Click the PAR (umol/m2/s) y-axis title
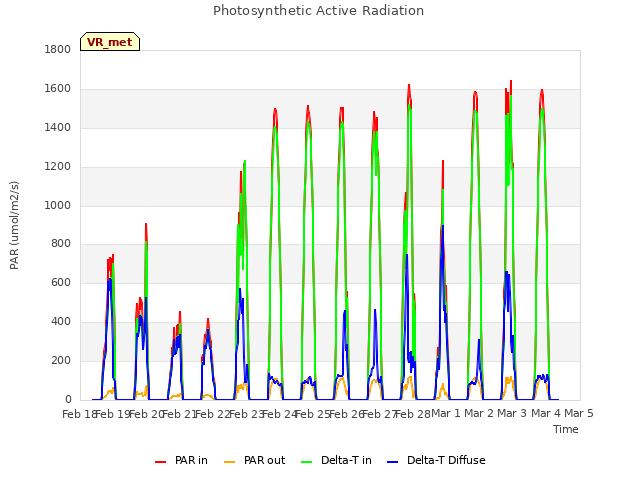The height and width of the screenshot is (480, 640). pyautogui.click(x=14, y=225)
